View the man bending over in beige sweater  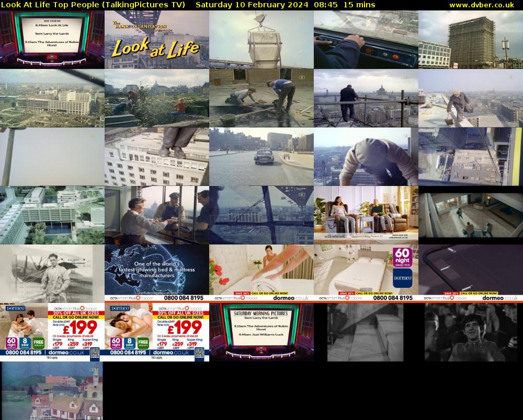(x=366, y=157)
